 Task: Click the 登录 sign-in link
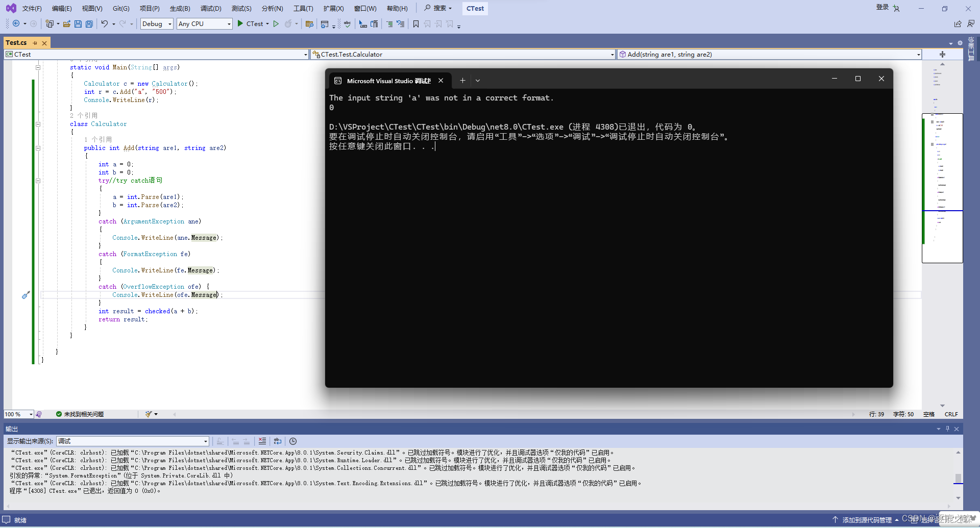pos(883,8)
